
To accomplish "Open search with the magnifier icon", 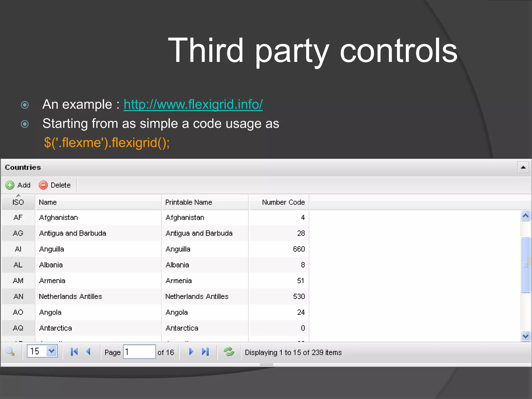I will click(x=10, y=352).
